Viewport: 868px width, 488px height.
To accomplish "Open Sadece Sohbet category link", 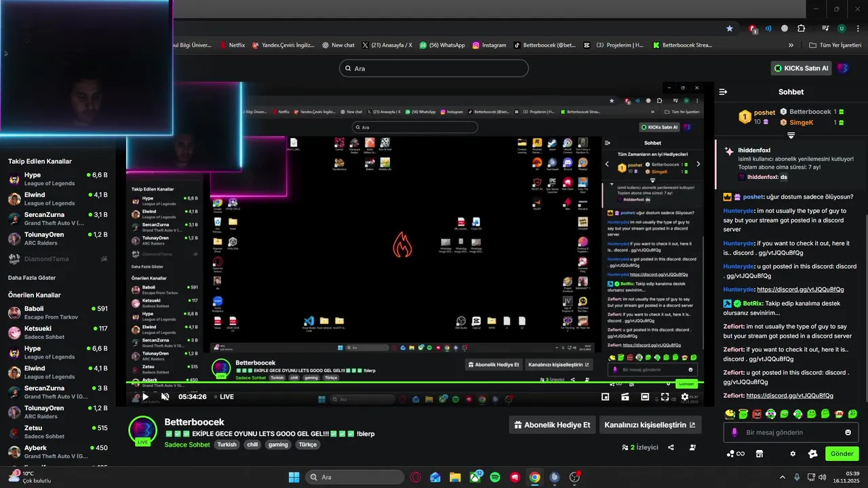I will [187, 445].
